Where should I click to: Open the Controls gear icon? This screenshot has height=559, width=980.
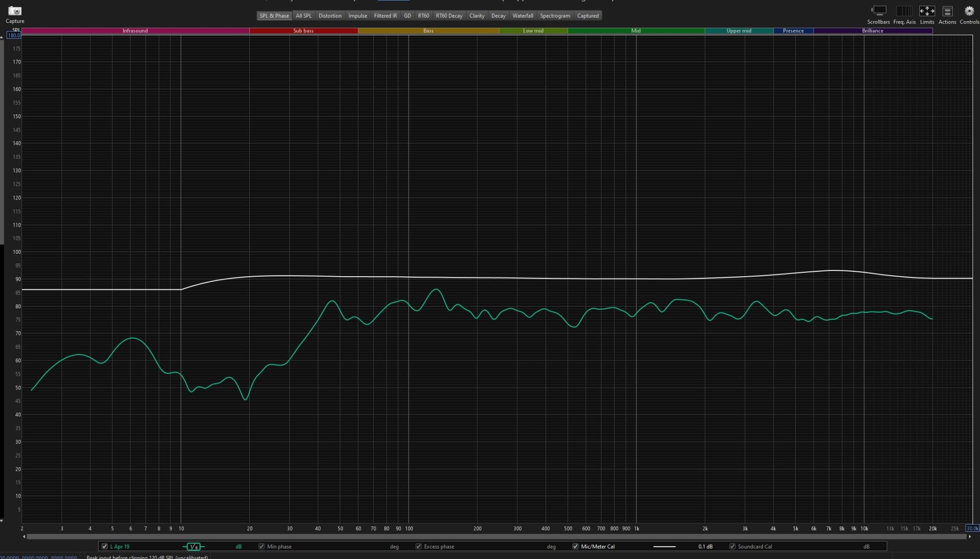(x=969, y=11)
